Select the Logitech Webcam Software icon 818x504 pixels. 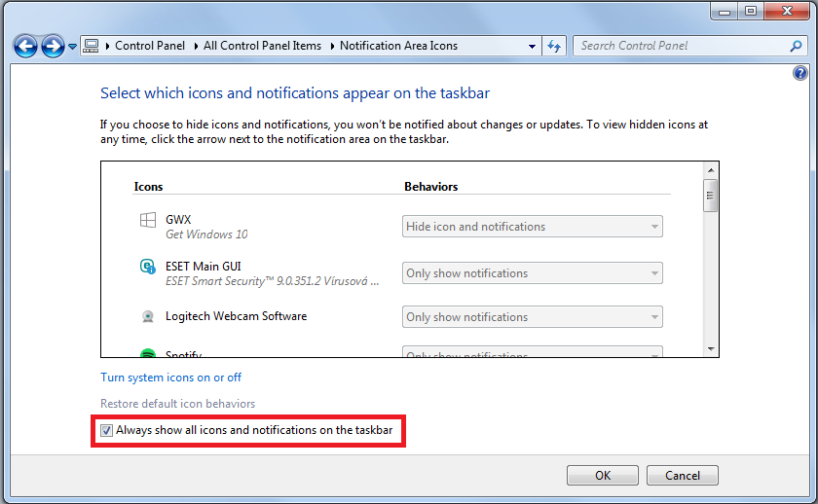coord(148,316)
